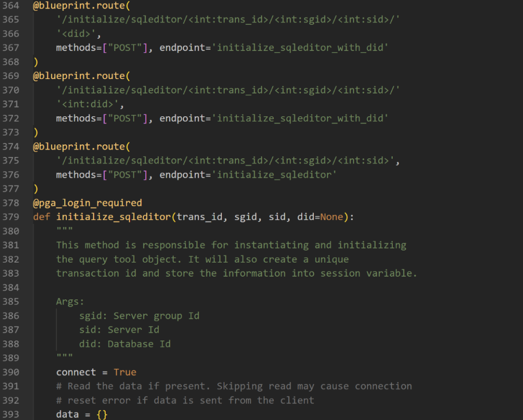Click line number 393 in the gutter
This screenshot has width=523, height=420.
[x=11, y=415]
